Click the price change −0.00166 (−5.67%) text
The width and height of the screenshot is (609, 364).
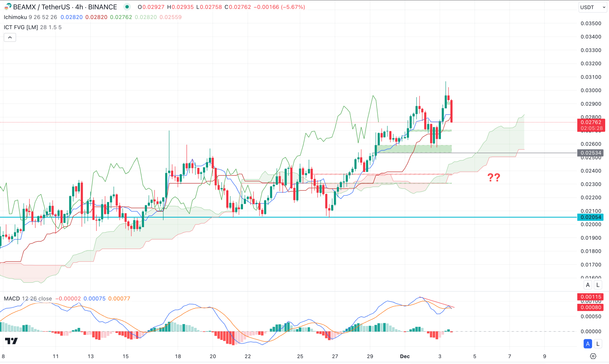click(x=279, y=7)
